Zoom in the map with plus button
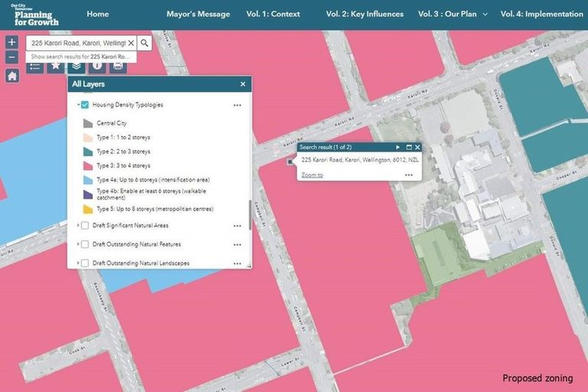The image size is (588, 392). tap(12, 43)
